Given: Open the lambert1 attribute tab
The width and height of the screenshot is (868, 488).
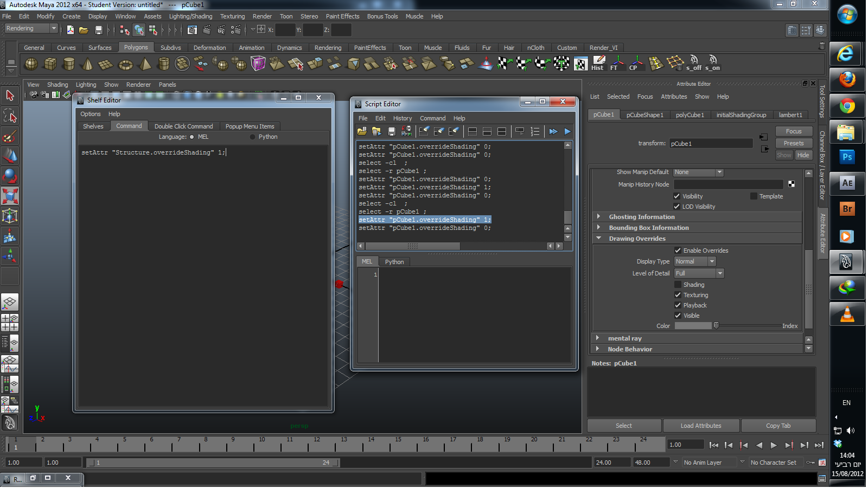Looking at the screenshot, I should (x=790, y=115).
